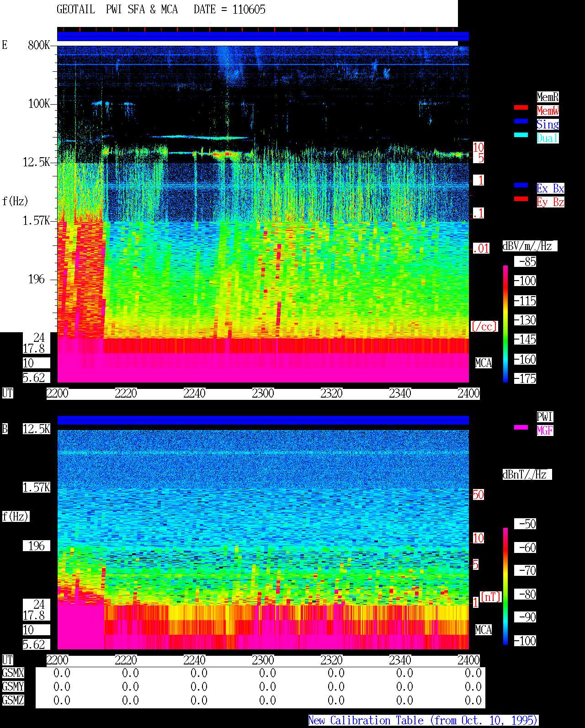Click the magenta MGF legend swatch
Viewport: 585px width, 728px height.
click(x=521, y=427)
